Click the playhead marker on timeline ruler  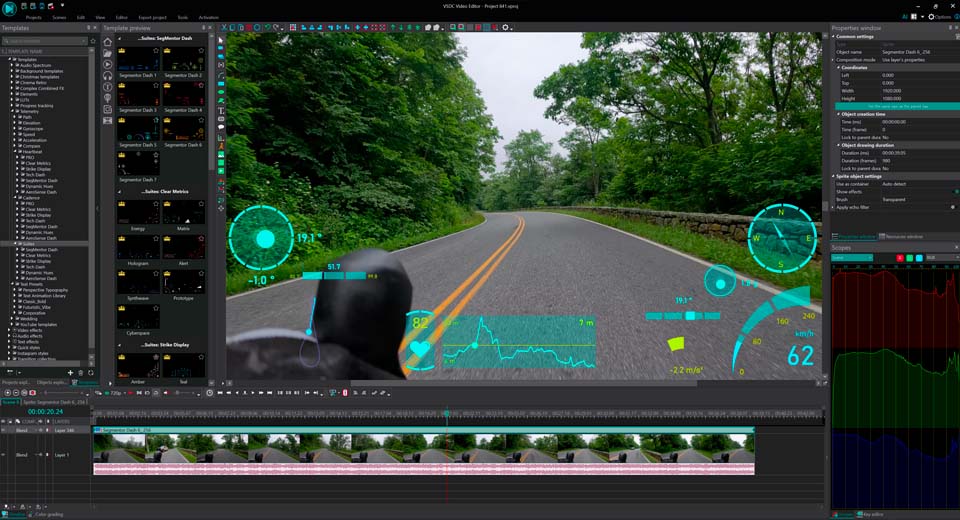point(447,415)
